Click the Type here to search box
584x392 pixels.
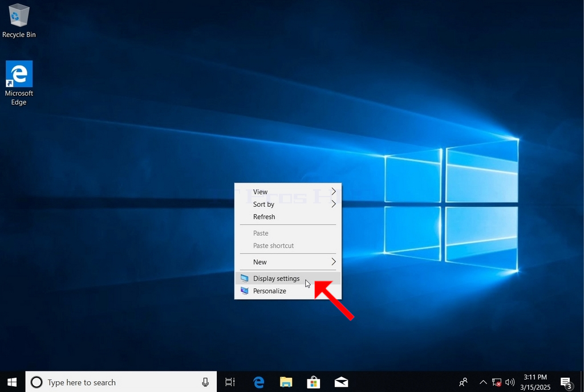(121, 382)
